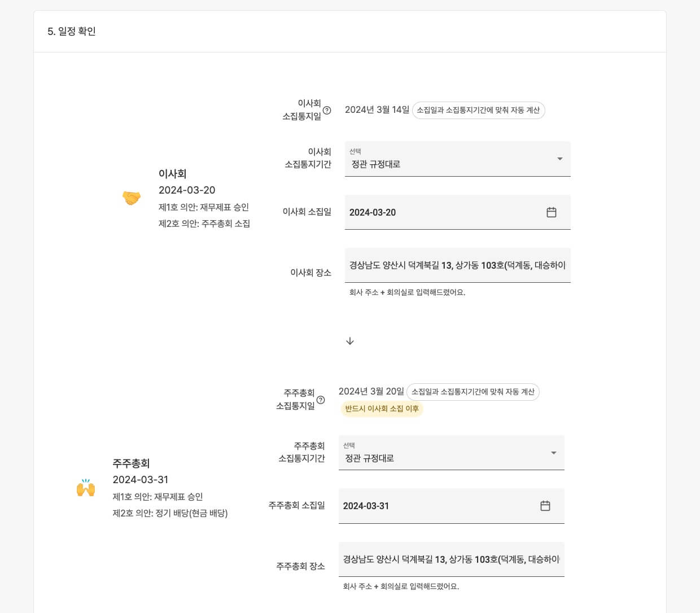Click the raised hands emoji for 주주총회
The image size is (700, 613).
[x=86, y=488]
